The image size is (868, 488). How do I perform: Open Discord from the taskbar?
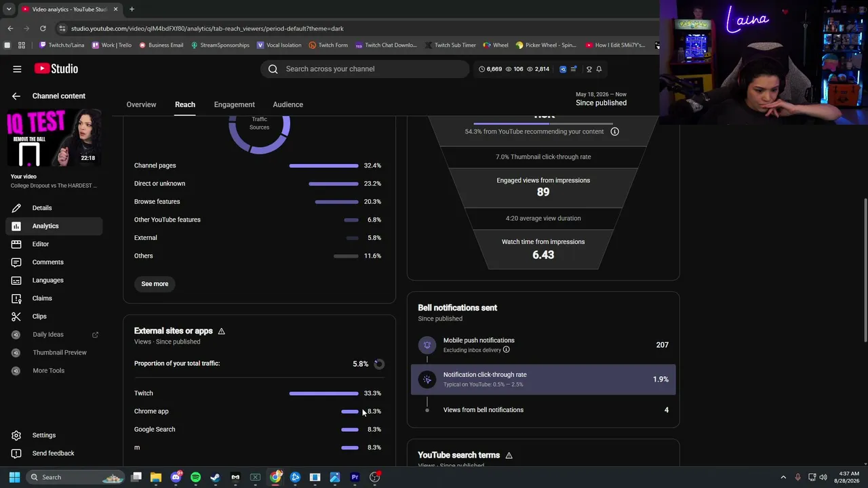[x=176, y=477]
